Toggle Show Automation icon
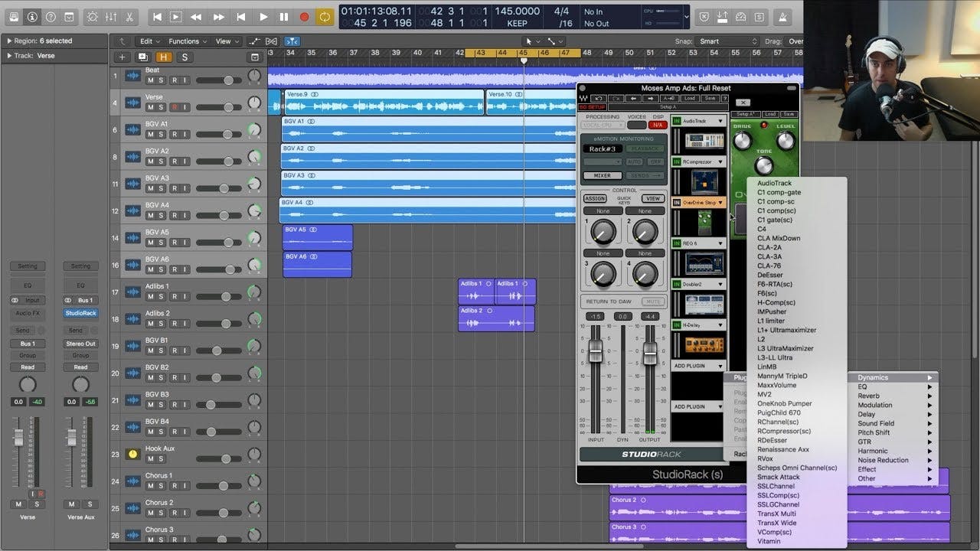Viewport: 980px width, 551px height. 256,41
